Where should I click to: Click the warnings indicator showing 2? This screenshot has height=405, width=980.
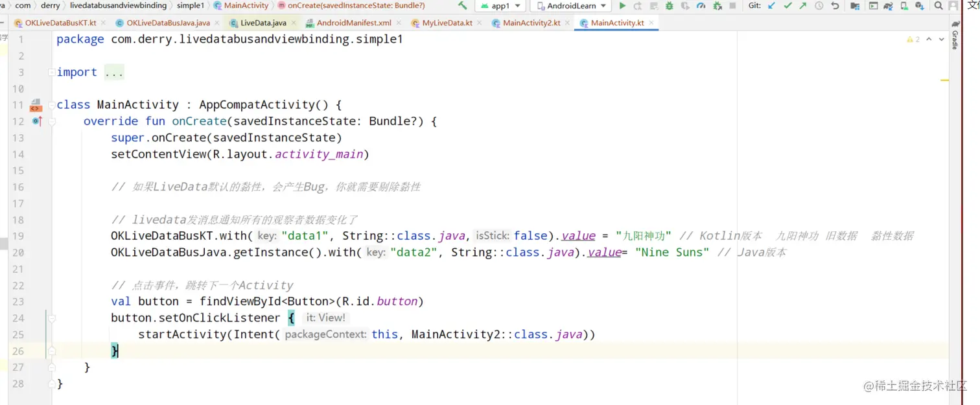pos(913,40)
